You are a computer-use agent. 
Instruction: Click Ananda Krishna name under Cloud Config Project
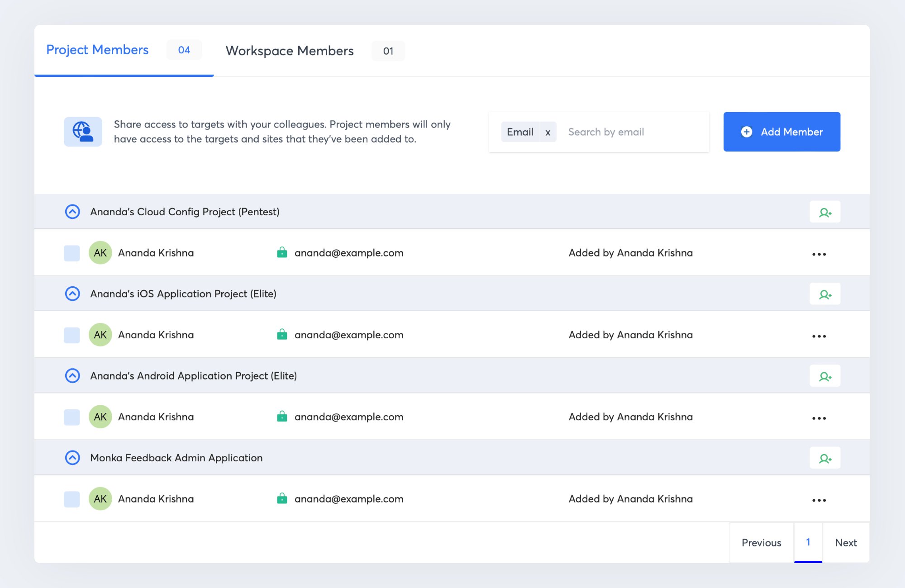point(156,253)
